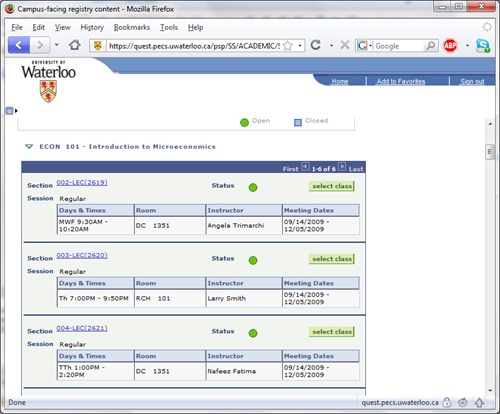The width and height of the screenshot is (500, 414).
Task: Click the up-arrow icon in status bar
Action: [479, 403]
